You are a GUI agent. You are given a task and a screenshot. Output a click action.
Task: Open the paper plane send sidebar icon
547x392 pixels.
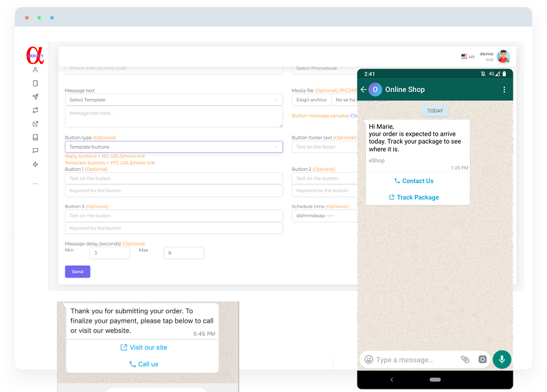click(36, 97)
